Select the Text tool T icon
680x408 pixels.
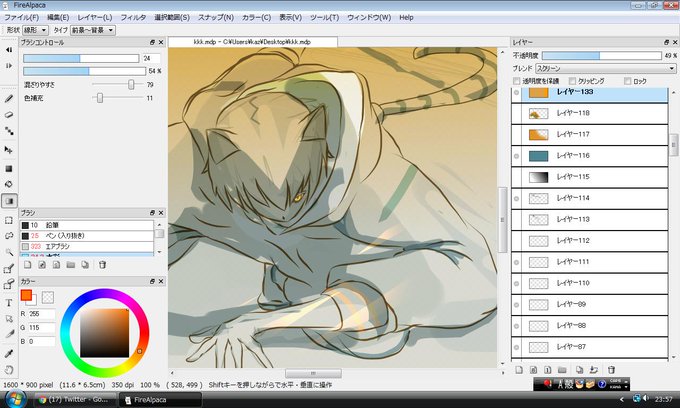(9, 303)
